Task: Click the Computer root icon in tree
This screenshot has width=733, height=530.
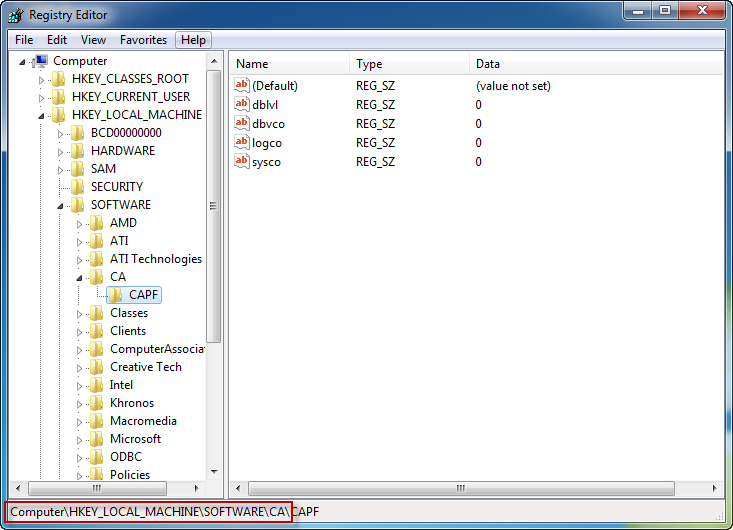Action: (41, 61)
